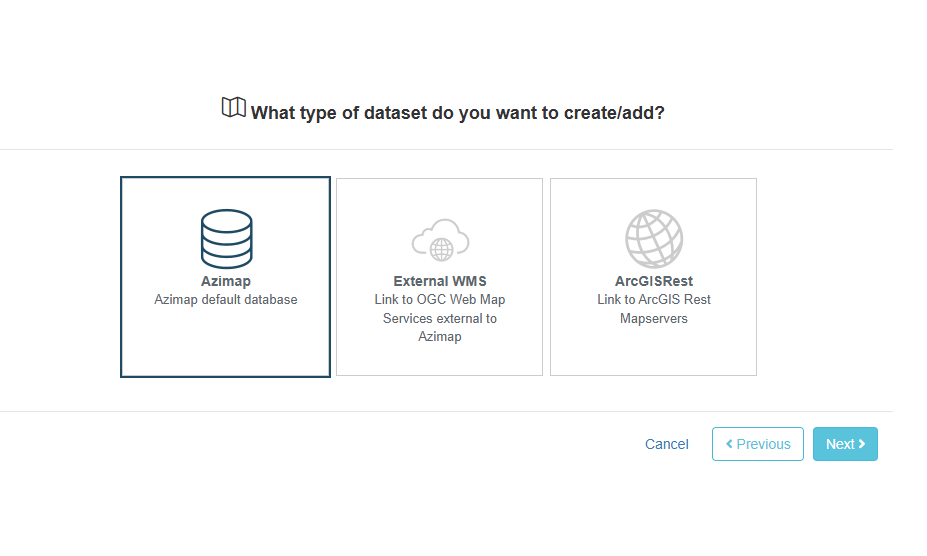The width and height of the screenshot is (927, 556).
Task: Click the 'Azimap default database' description text
Action: (226, 300)
